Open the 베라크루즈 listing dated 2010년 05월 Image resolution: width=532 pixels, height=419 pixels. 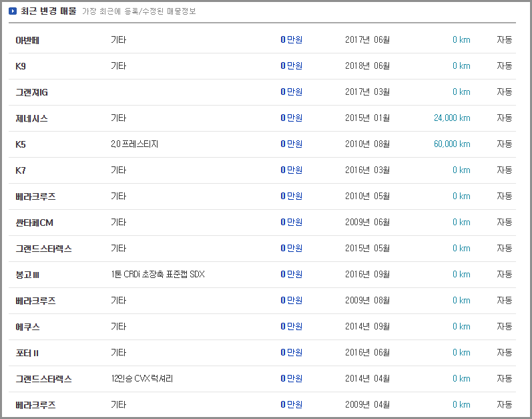[x=35, y=196]
